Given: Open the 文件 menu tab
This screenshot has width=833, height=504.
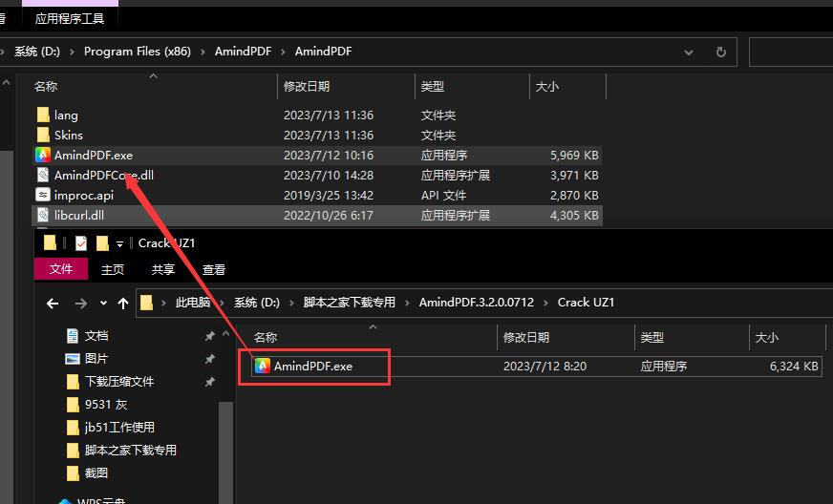Looking at the screenshot, I should (60, 269).
